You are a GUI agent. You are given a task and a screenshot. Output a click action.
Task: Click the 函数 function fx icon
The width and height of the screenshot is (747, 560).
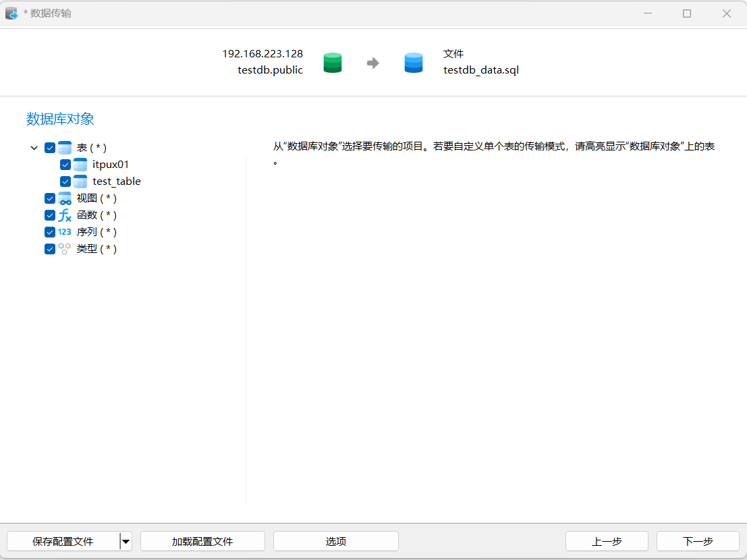coord(65,215)
